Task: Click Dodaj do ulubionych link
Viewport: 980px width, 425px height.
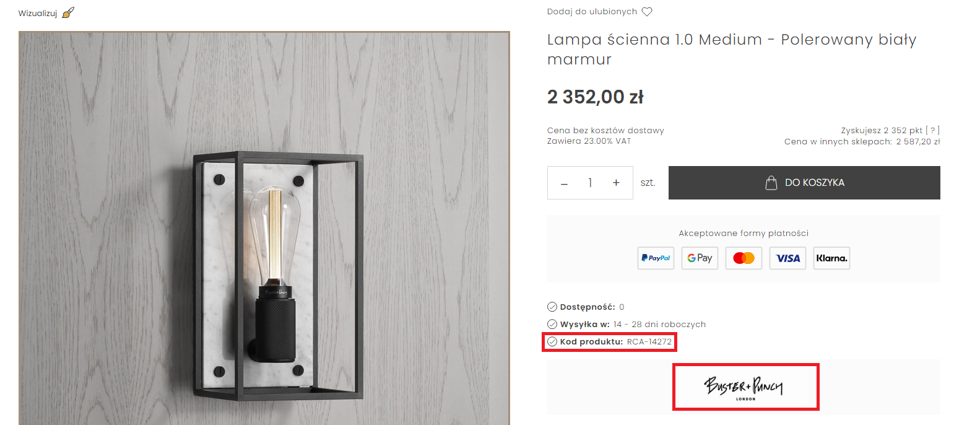Action: pos(592,12)
